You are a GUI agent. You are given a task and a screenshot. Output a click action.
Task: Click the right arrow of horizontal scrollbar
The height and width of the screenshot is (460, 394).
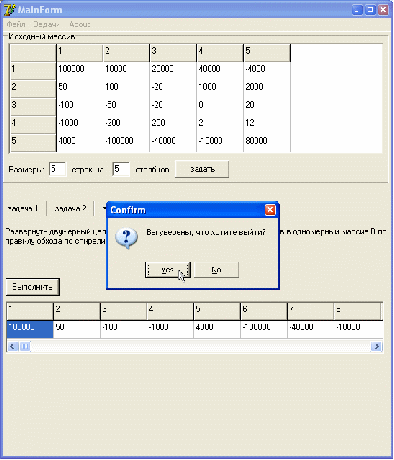(x=377, y=347)
